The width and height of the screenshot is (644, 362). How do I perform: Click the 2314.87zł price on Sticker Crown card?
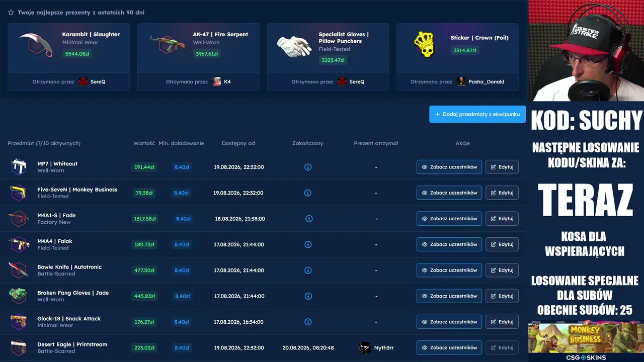click(x=464, y=50)
